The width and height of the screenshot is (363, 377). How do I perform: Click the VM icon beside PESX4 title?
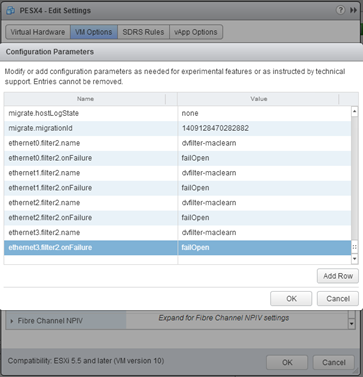(10, 10)
